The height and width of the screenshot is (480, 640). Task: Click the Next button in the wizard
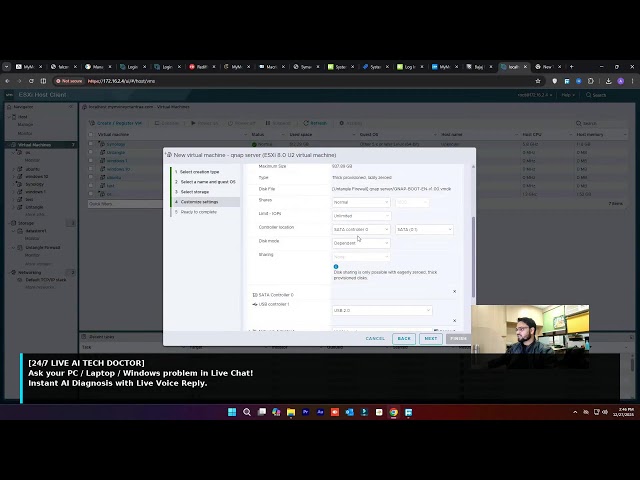[431, 338]
